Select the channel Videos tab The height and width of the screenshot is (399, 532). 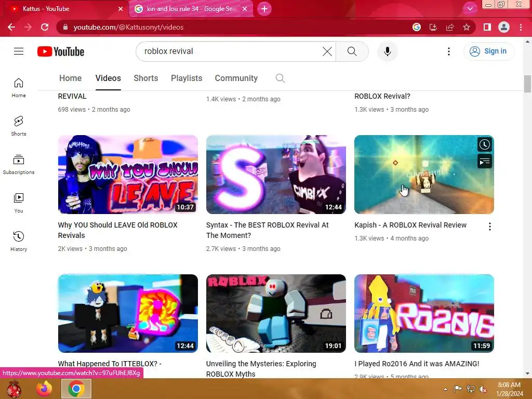pyautogui.click(x=108, y=78)
